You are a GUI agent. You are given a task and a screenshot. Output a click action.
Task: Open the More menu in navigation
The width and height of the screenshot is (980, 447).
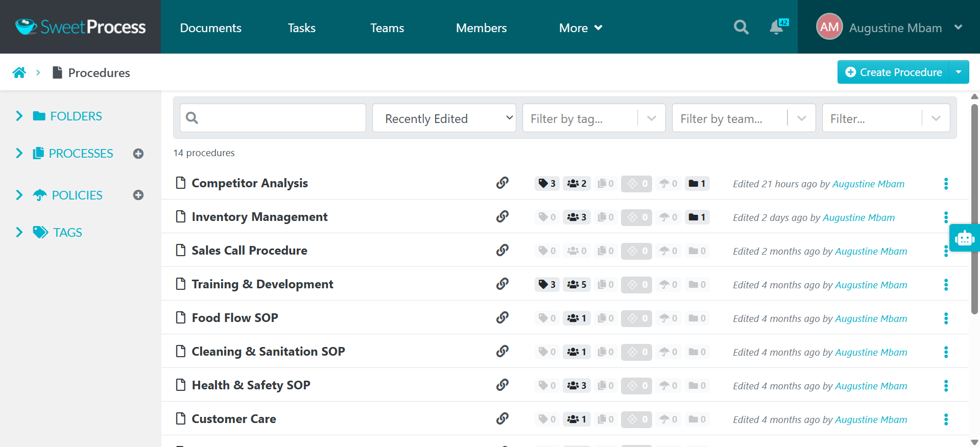coord(580,28)
